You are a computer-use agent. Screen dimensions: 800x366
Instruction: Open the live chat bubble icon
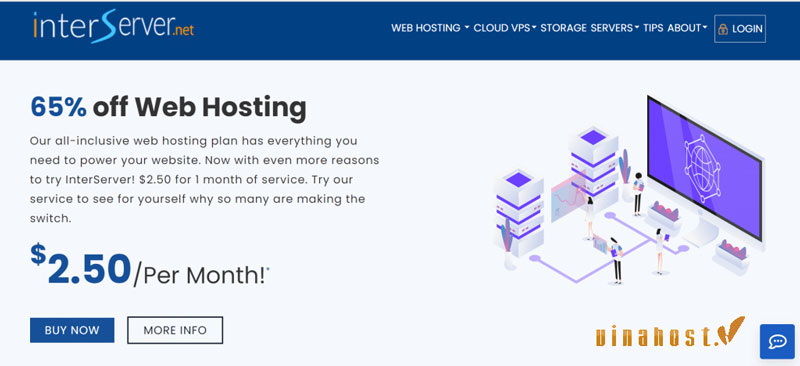coord(777,341)
